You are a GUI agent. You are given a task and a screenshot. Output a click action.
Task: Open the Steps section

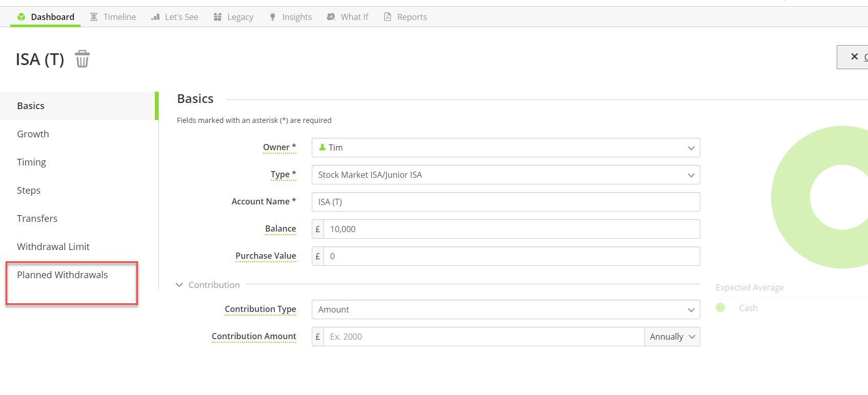[x=79, y=190]
